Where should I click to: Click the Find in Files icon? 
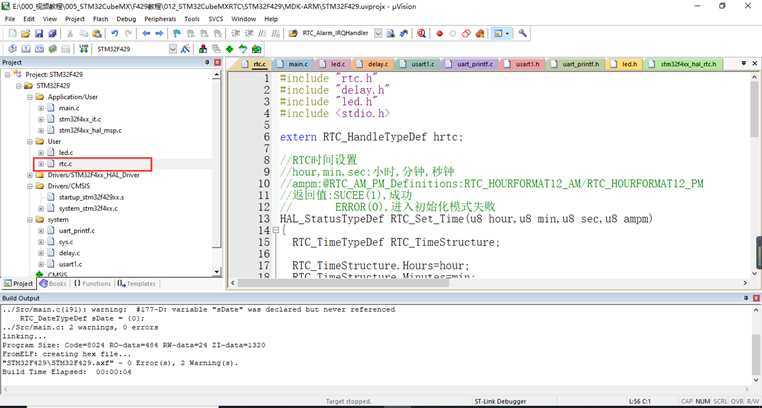tap(293, 34)
